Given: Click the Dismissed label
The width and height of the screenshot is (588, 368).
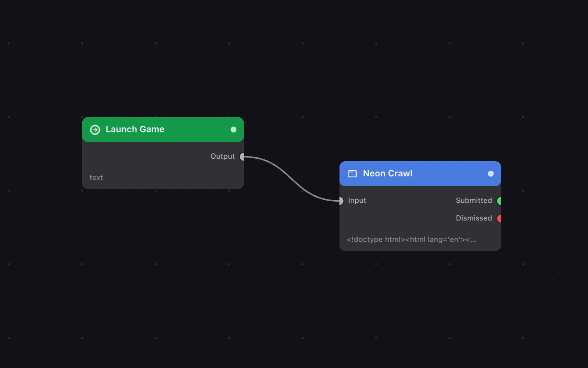Looking at the screenshot, I should 474,218.
